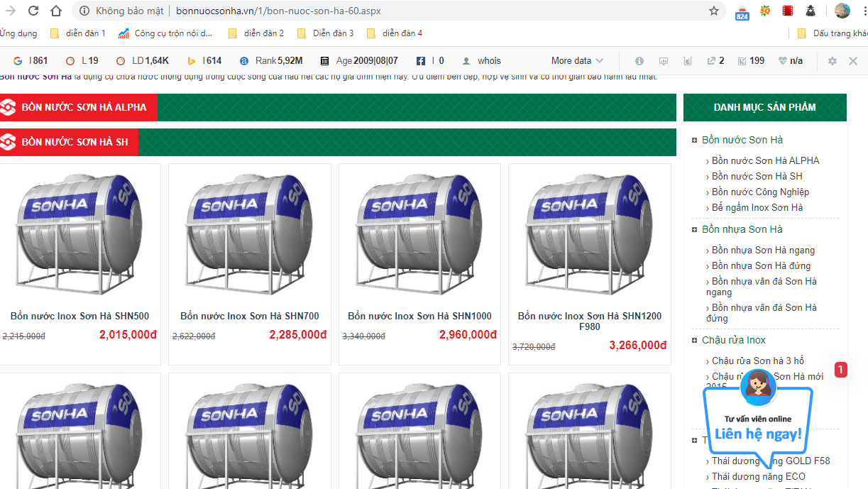Open 'Bồn nhựa vân đá Sơn Hà ngang' link
Image resolution: width=868 pixels, height=489 pixels.
click(x=762, y=287)
